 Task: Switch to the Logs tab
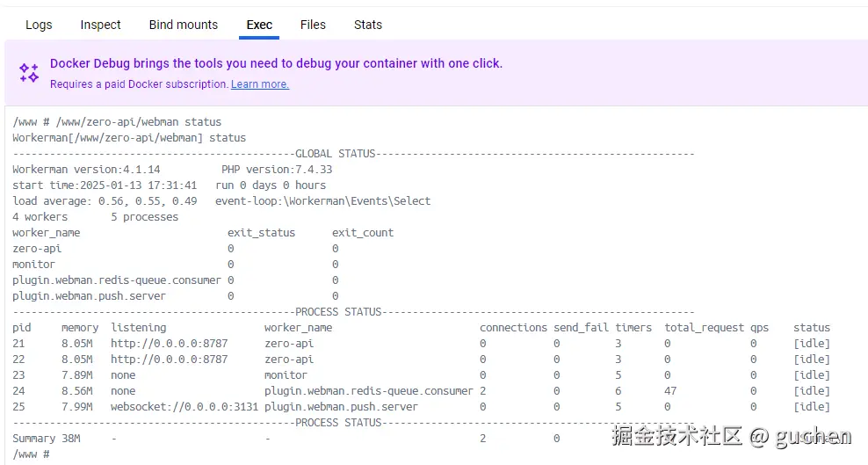click(39, 25)
